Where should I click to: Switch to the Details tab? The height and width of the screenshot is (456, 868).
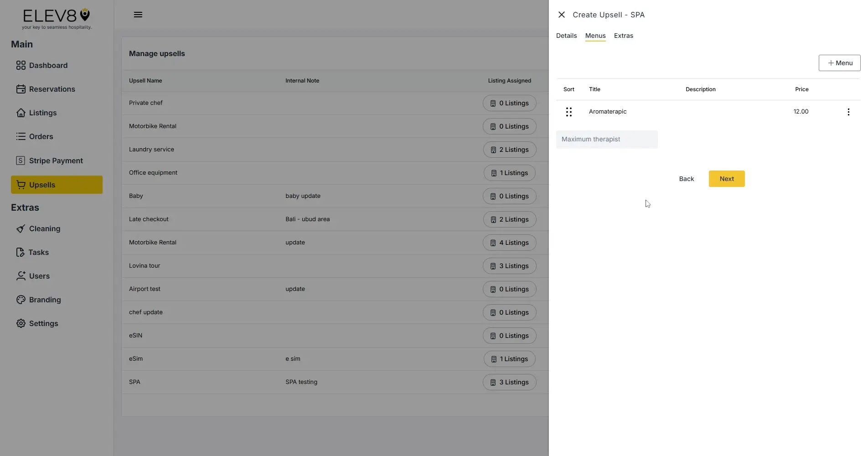(x=566, y=36)
